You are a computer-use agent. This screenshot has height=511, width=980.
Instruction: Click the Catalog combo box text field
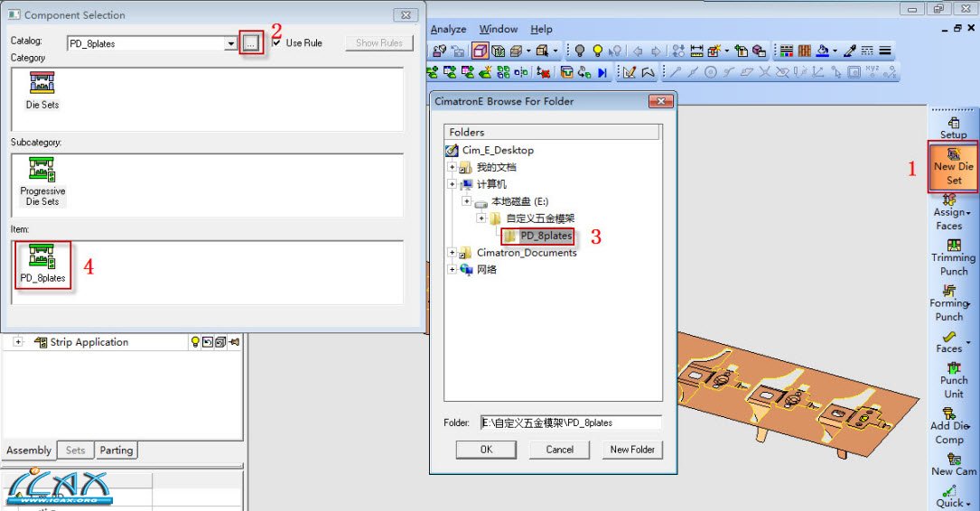pos(145,43)
